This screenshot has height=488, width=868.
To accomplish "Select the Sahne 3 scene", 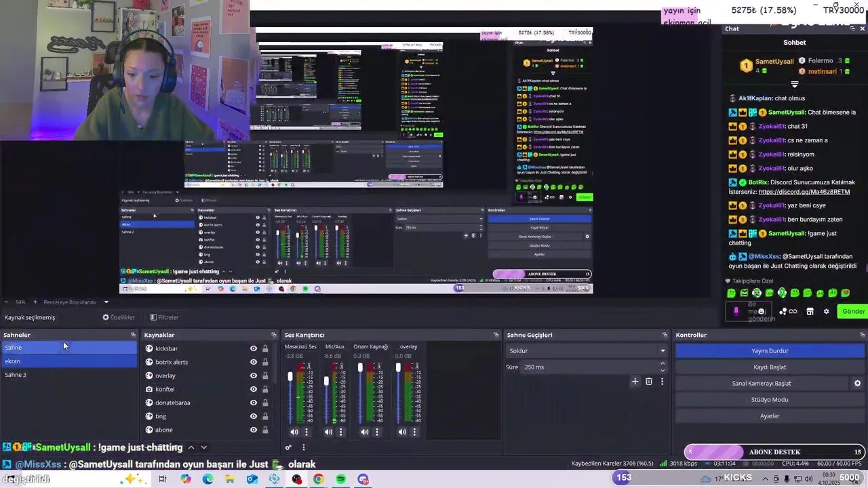I will point(68,375).
